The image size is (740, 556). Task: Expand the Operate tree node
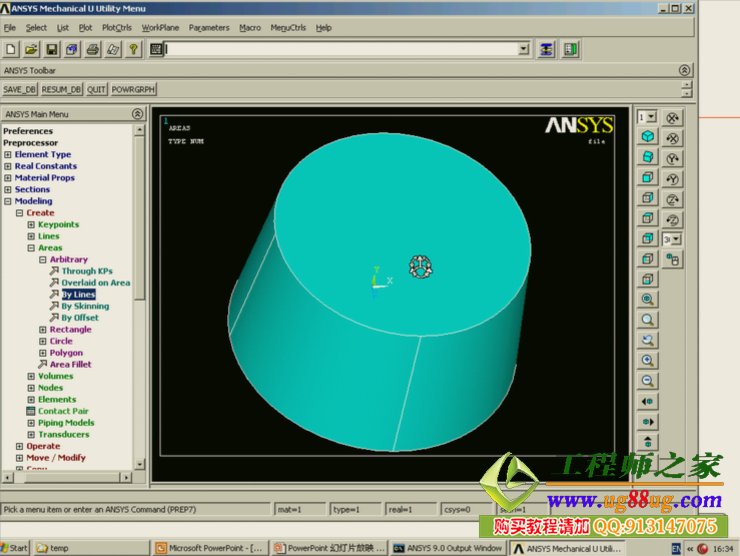[19, 446]
